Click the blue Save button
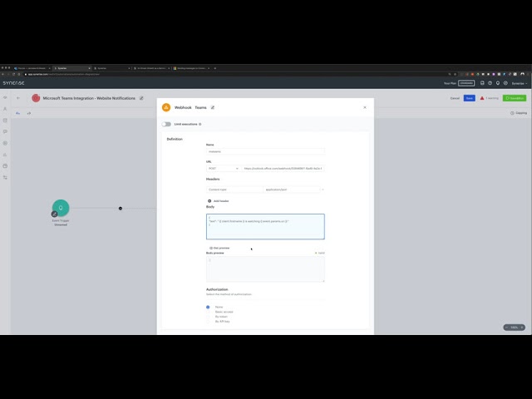The image size is (532, 399). pos(469,98)
